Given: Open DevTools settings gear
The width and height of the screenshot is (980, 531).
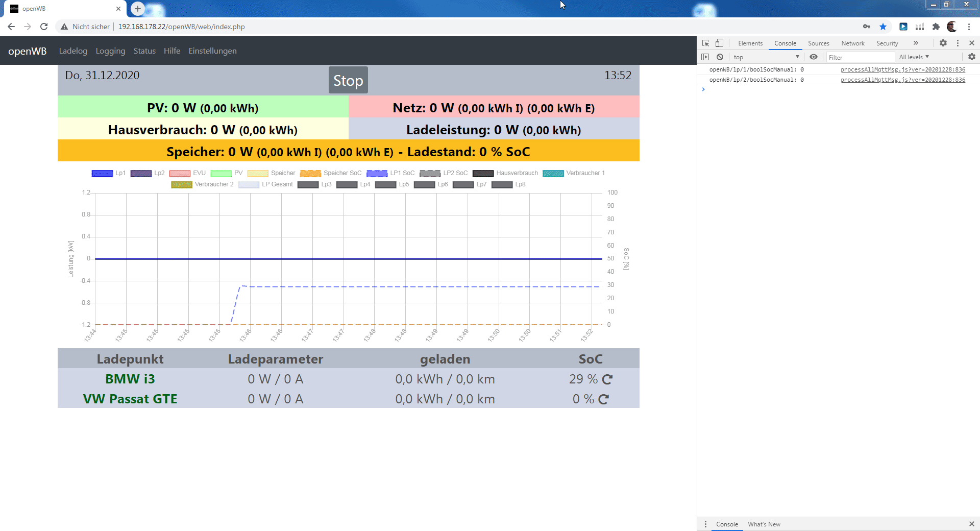Looking at the screenshot, I should click(x=943, y=43).
